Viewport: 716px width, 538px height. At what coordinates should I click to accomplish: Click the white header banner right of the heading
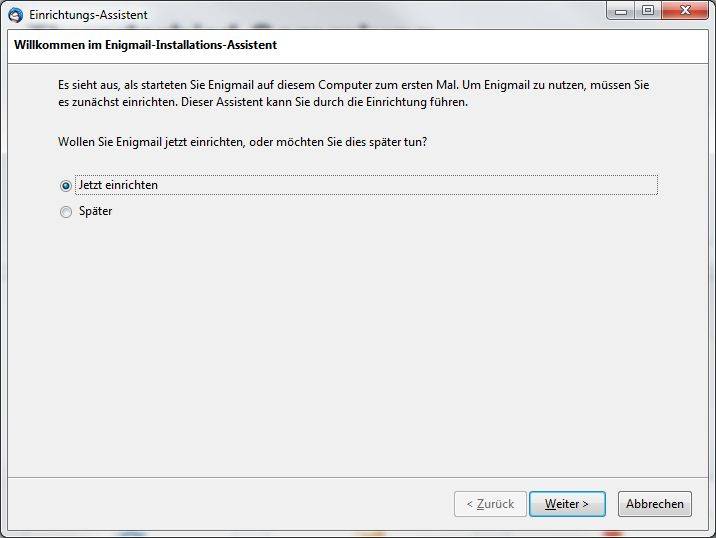coord(500,45)
